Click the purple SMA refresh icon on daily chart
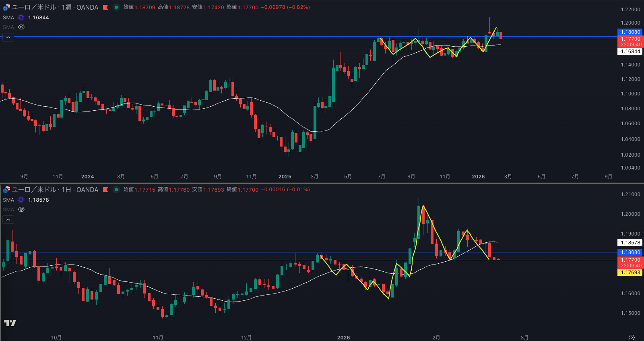 (21, 200)
